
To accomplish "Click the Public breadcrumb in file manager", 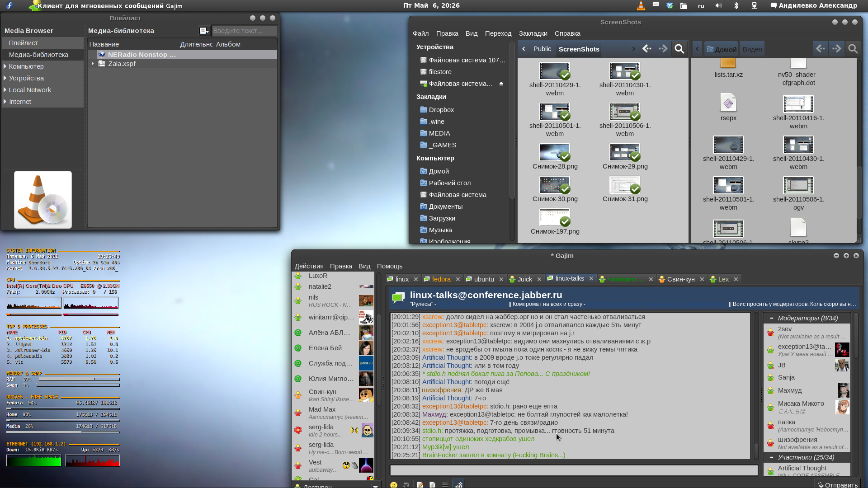I will [x=542, y=49].
